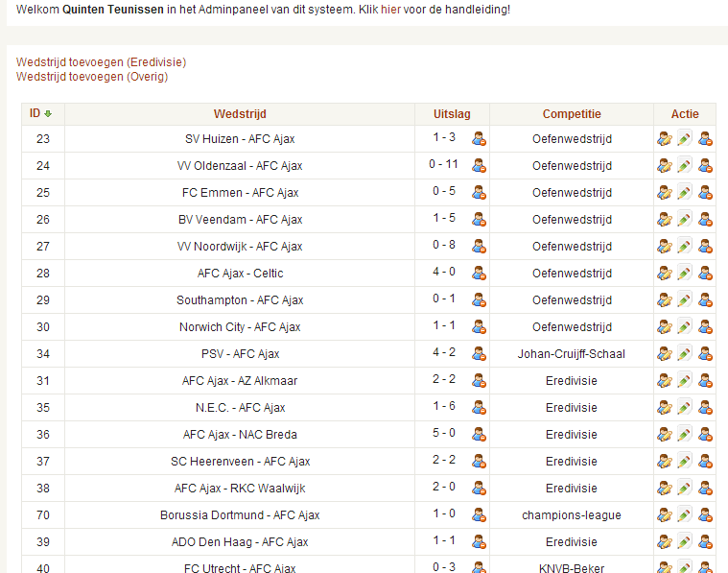Screen dimensions: 728x573
Task: Sort table by Competitie column header
Action: [572, 114]
